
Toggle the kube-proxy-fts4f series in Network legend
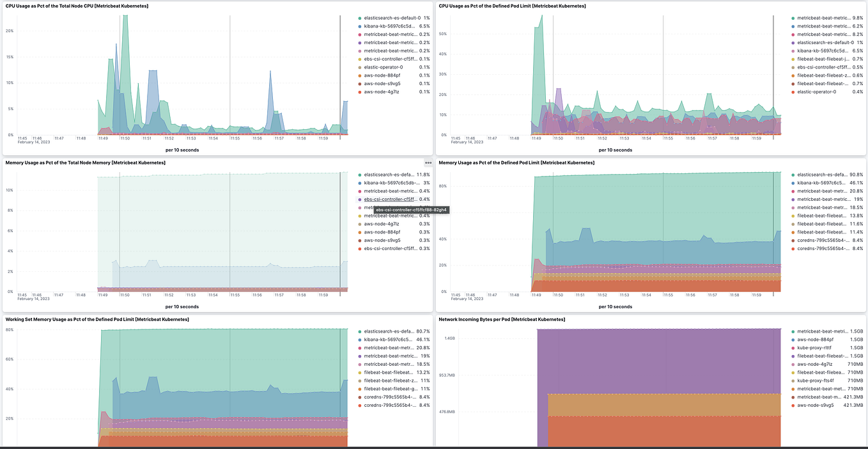pos(817,380)
